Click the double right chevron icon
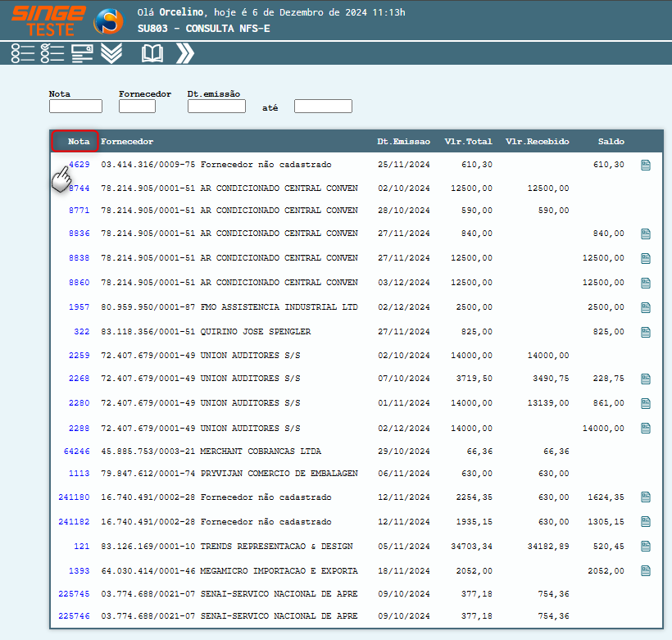Screen dimensions: 672x640 (x=185, y=53)
